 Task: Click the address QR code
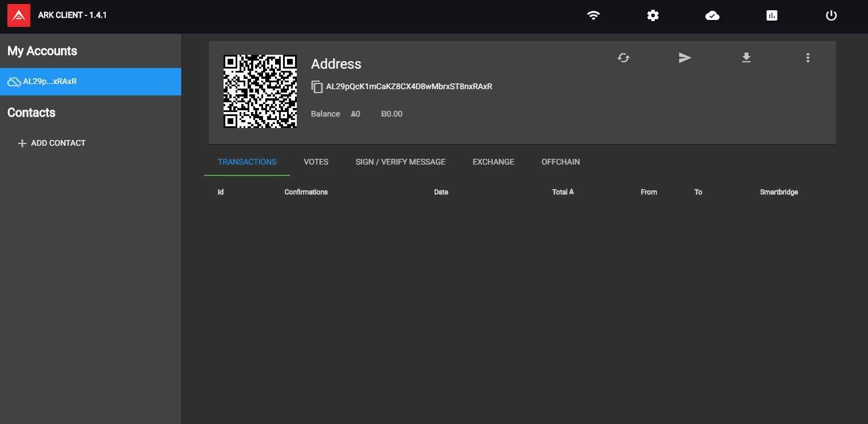tap(260, 91)
